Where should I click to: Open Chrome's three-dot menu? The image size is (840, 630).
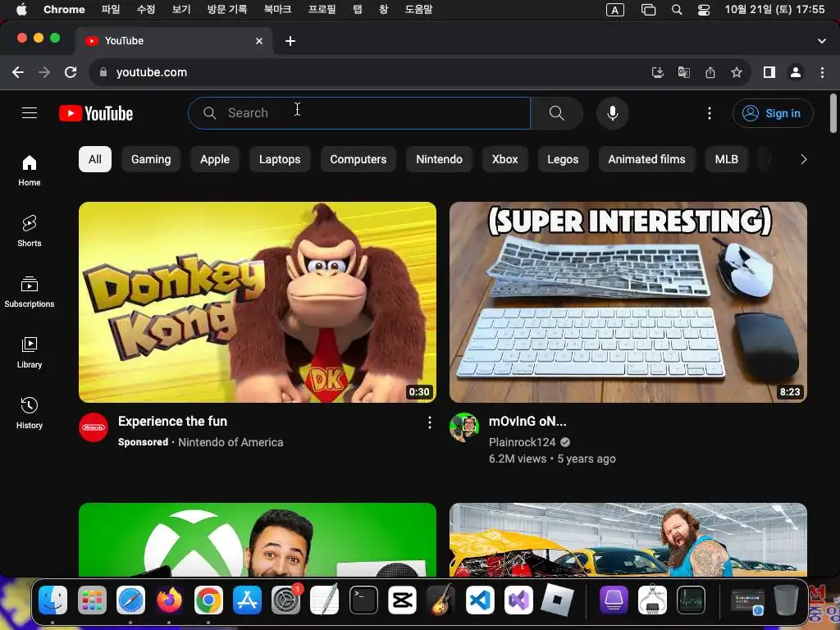tap(822, 72)
